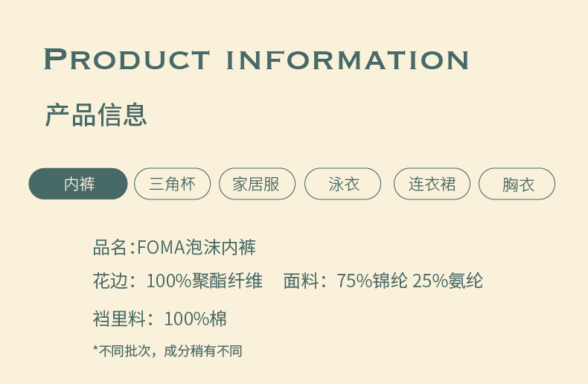Choose the 泳衣 tab

point(343,184)
